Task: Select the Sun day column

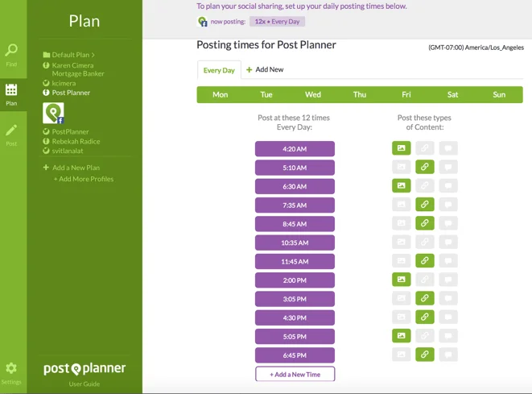Action: [x=499, y=95]
